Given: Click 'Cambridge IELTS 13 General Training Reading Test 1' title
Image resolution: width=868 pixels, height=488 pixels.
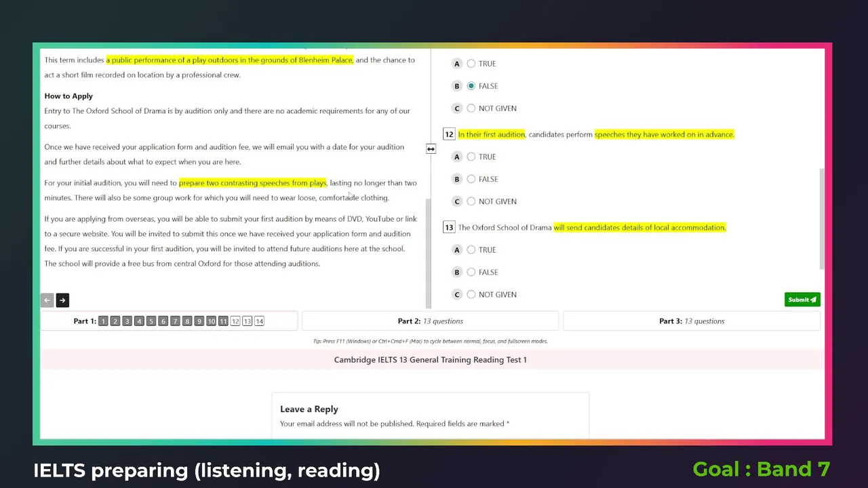Looking at the screenshot, I should pos(430,360).
